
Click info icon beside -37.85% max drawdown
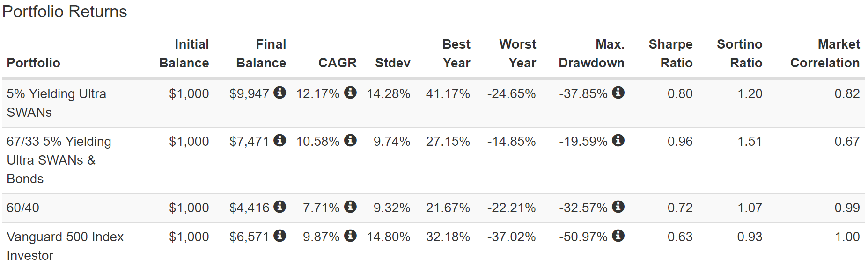pyautogui.click(x=618, y=93)
